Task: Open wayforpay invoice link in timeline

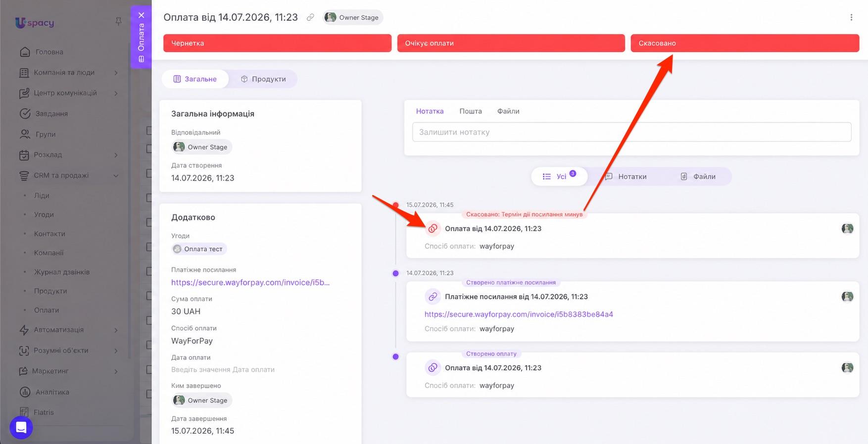Action: tap(519, 314)
